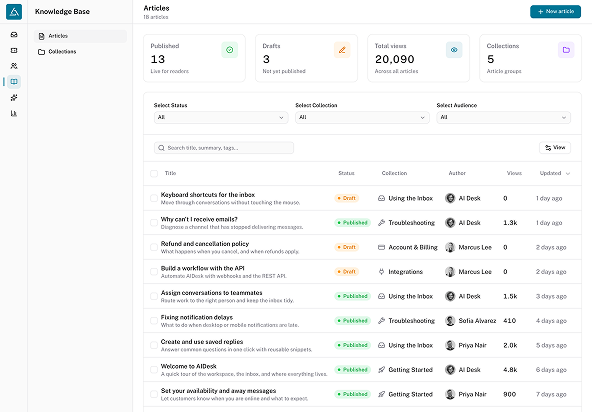Click the 4.8k views value

pyautogui.click(x=510, y=370)
